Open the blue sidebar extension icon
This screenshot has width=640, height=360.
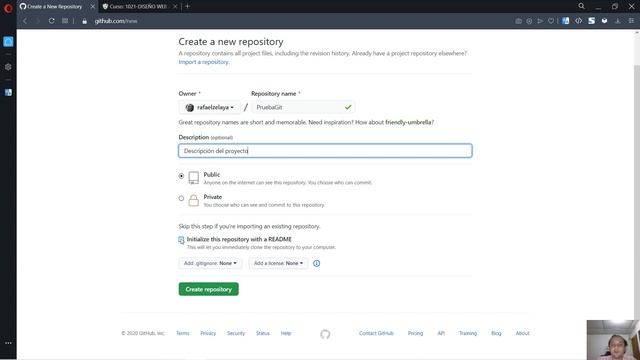8,93
